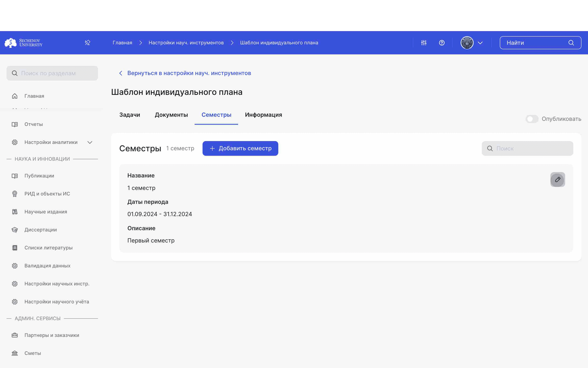Select the Семестры tab
Viewport: 588px width, 368px height.
pos(216,115)
